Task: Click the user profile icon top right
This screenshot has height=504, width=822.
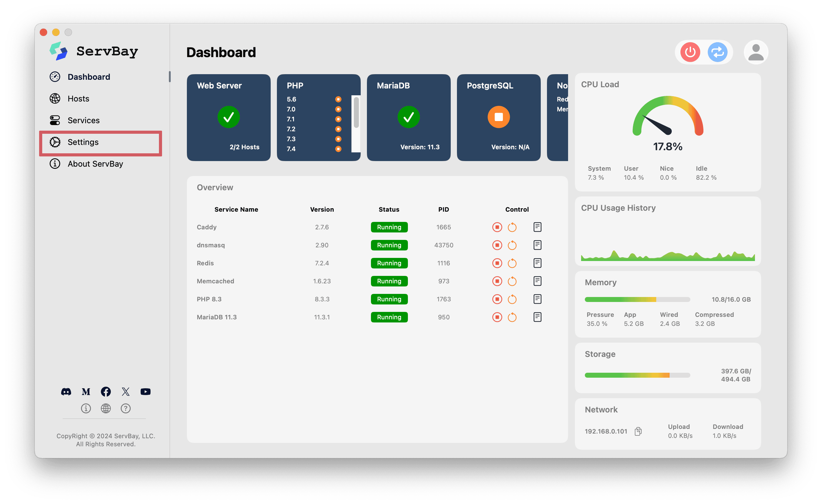Action: click(x=754, y=52)
